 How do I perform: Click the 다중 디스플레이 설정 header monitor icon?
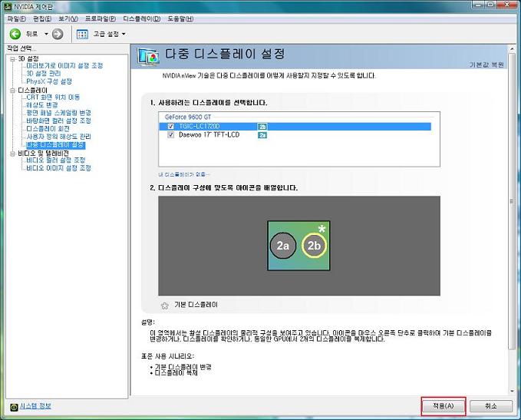tap(148, 57)
